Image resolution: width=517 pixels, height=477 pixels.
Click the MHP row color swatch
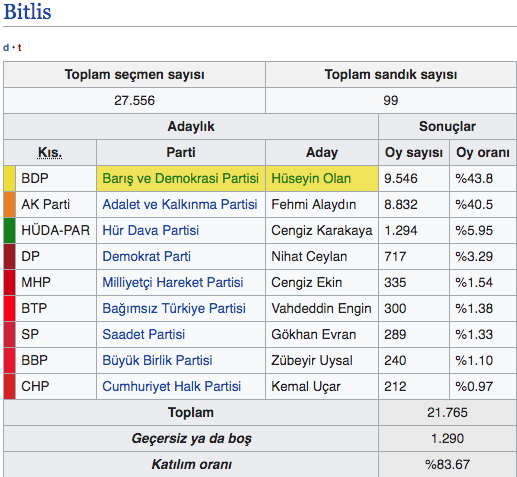[x=9, y=282]
